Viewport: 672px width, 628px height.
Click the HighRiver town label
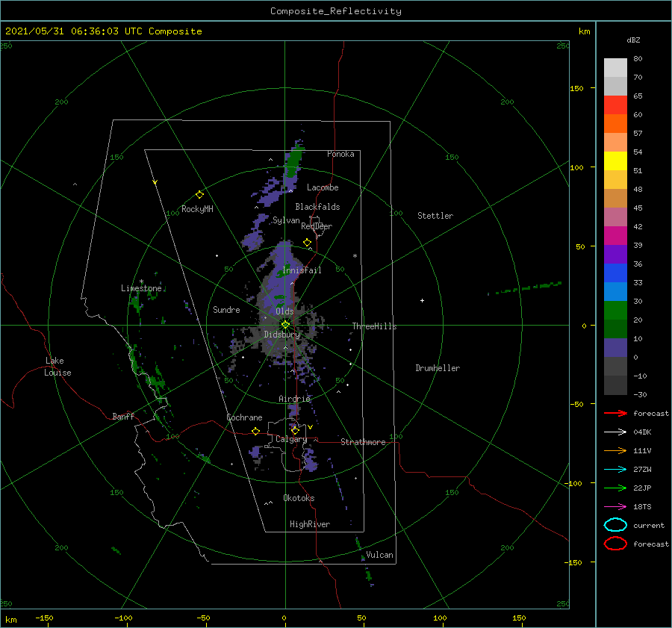[310, 524]
